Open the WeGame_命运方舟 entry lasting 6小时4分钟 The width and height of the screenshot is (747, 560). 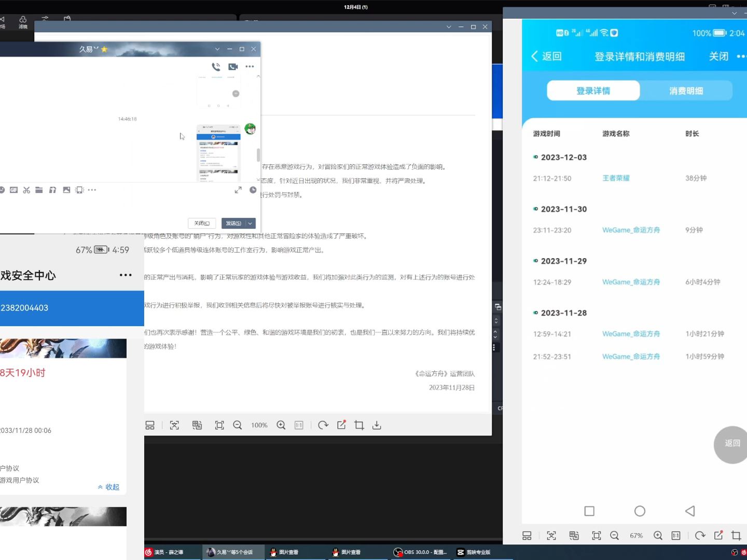[631, 282]
